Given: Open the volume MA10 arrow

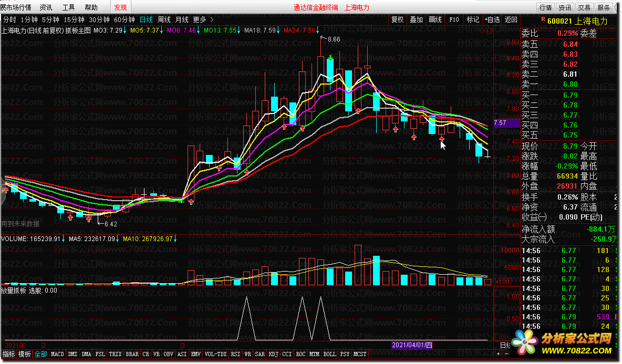Looking at the screenshot, I should click(x=175, y=239).
